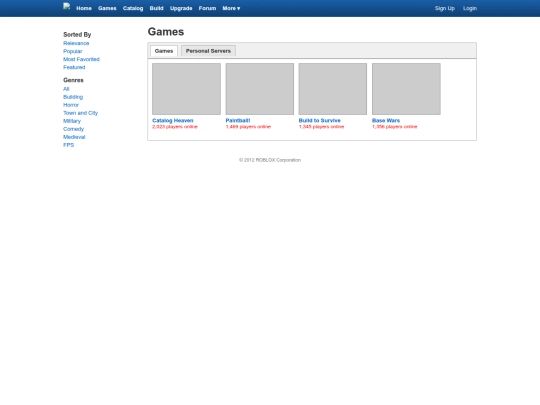Sort games by Popular
Viewport: 540px width, 405px height.
click(x=73, y=51)
